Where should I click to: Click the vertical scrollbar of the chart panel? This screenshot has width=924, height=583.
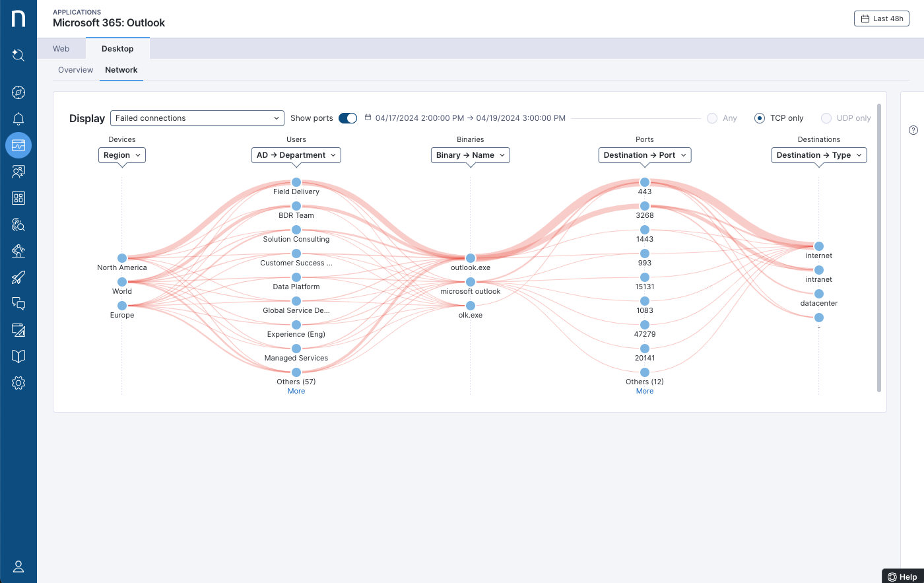pyautogui.click(x=878, y=248)
